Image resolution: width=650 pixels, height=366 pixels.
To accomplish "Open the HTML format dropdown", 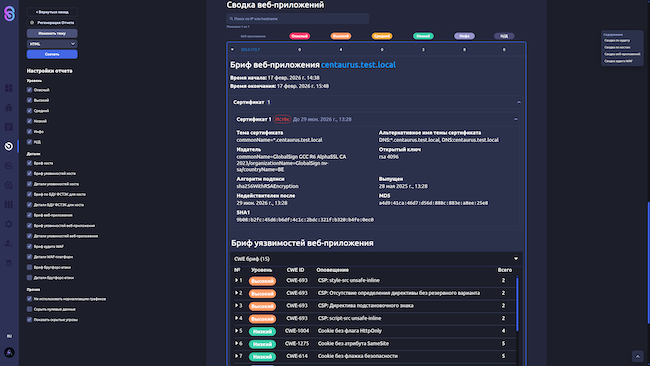I will [52, 44].
